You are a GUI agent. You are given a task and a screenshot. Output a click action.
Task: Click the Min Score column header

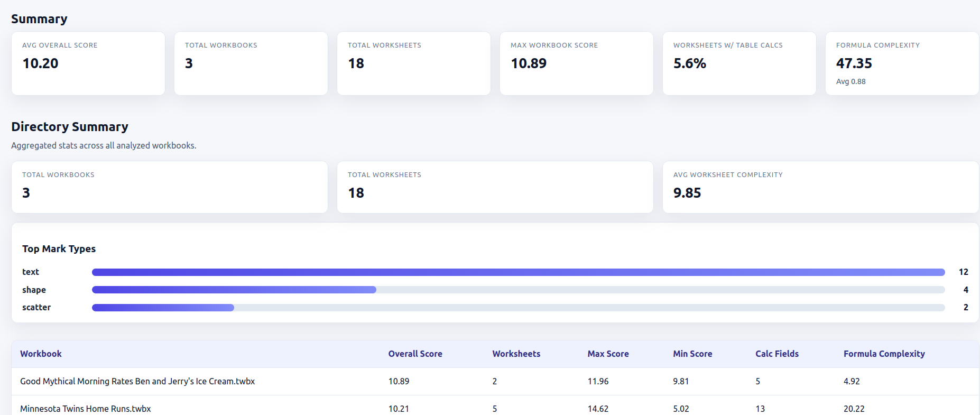click(692, 354)
